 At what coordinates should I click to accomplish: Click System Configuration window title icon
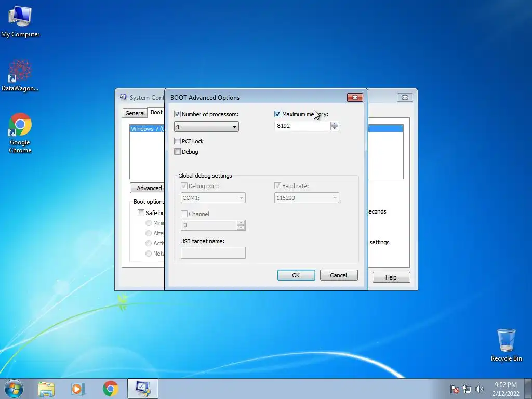point(123,97)
